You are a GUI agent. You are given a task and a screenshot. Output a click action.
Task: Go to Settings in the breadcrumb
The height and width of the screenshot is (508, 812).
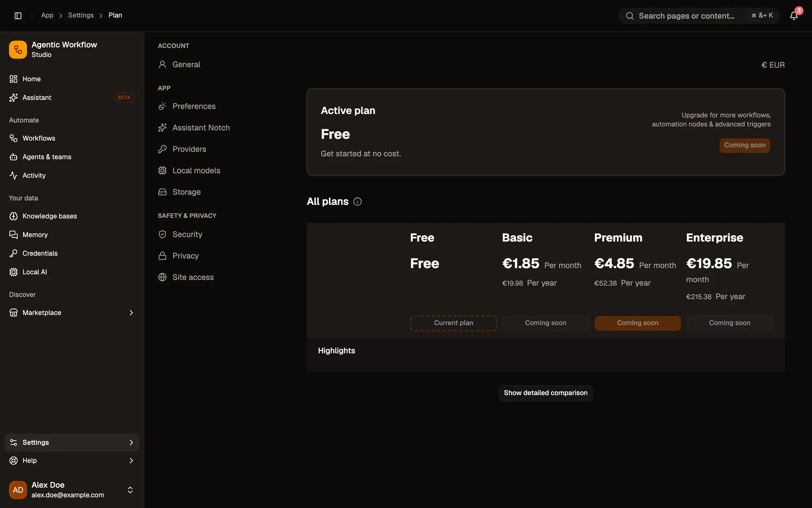(x=81, y=15)
